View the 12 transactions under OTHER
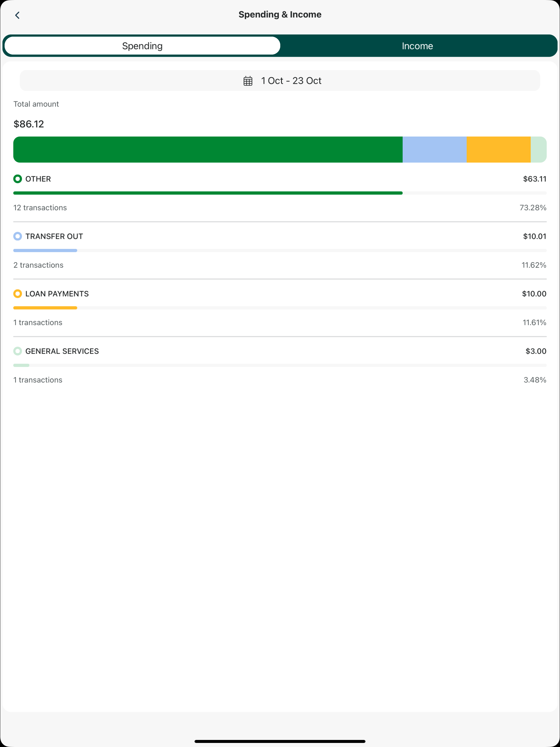 pyautogui.click(x=40, y=208)
